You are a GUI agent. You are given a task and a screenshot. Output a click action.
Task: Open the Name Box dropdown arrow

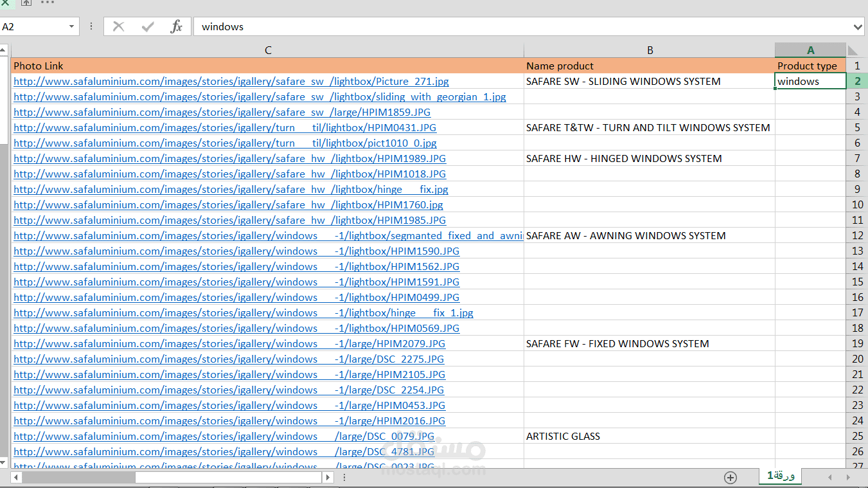(x=72, y=26)
